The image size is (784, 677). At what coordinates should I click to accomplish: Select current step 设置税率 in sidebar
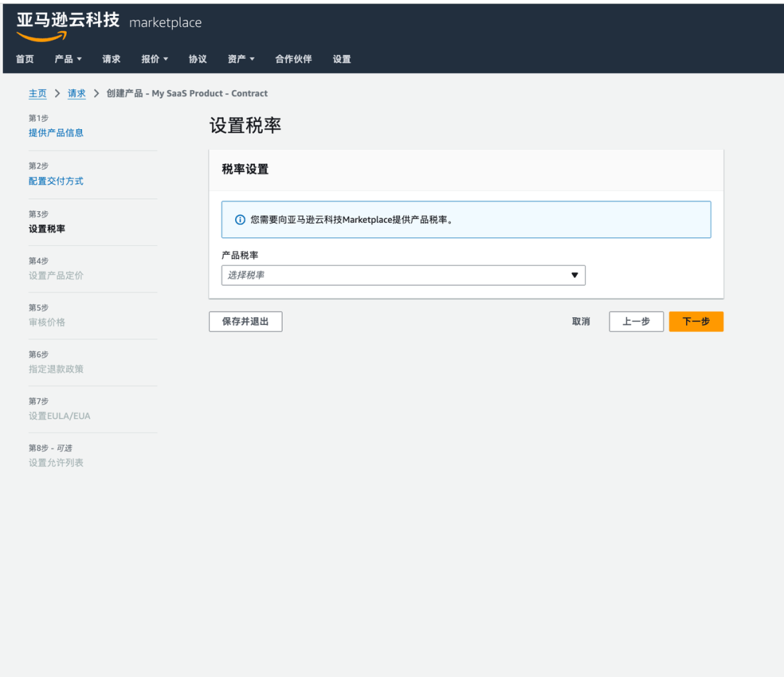47,229
